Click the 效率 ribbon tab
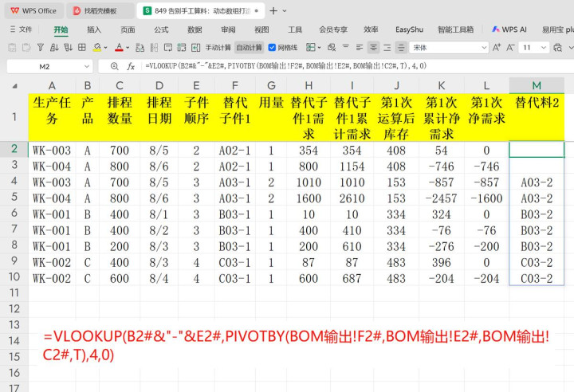The image size is (574, 392). click(x=371, y=29)
